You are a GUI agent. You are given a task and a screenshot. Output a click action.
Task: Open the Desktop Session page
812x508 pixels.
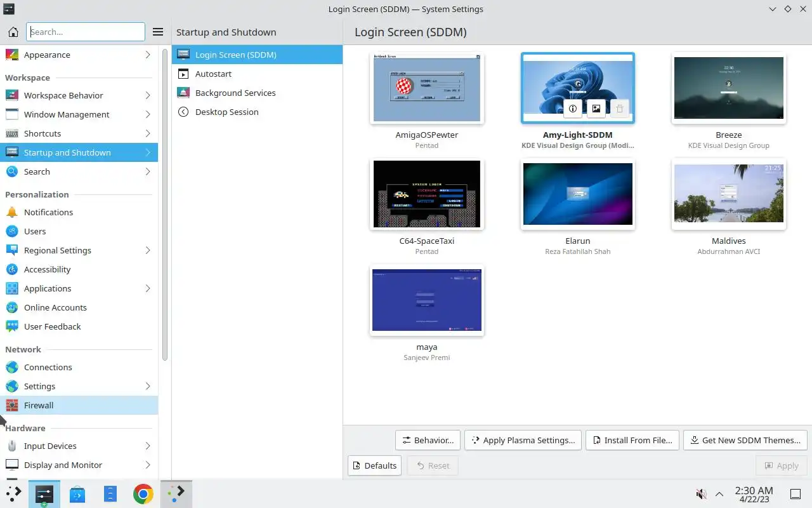257,112
